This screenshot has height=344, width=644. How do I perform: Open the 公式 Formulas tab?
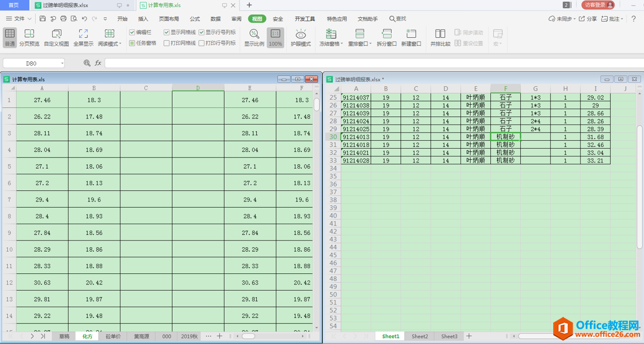click(x=194, y=18)
